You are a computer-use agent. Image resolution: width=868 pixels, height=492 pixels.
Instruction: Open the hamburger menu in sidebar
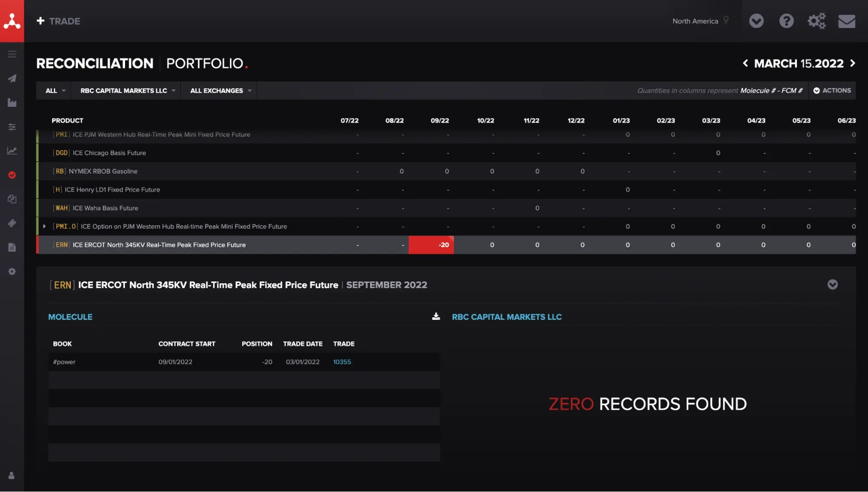click(x=12, y=54)
